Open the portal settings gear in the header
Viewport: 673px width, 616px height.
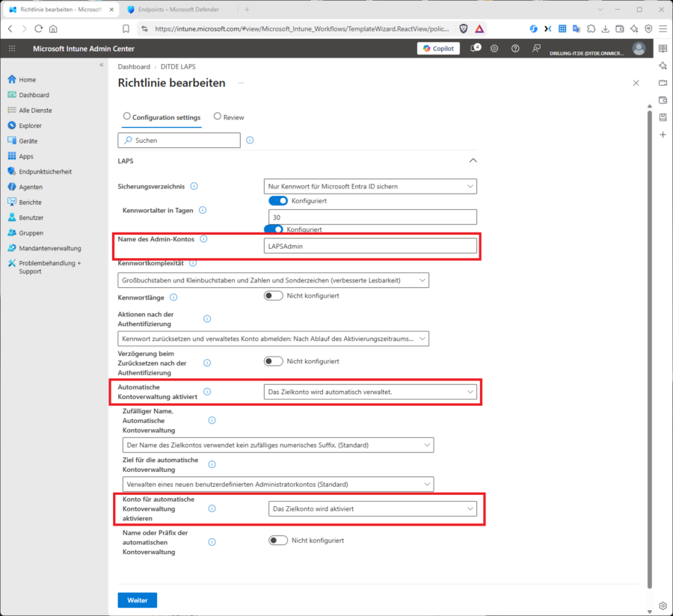pyautogui.click(x=494, y=49)
